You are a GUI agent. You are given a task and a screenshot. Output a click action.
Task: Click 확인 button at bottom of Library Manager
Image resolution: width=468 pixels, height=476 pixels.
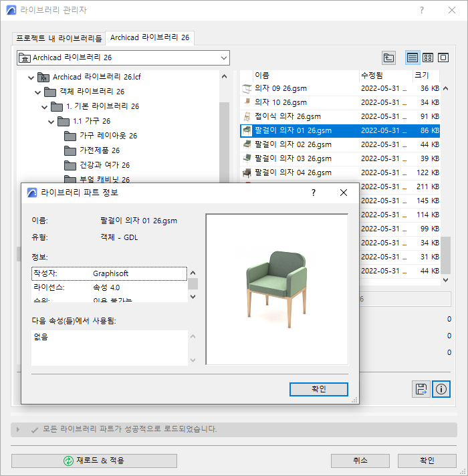pyautogui.click(x=427, y=461)
